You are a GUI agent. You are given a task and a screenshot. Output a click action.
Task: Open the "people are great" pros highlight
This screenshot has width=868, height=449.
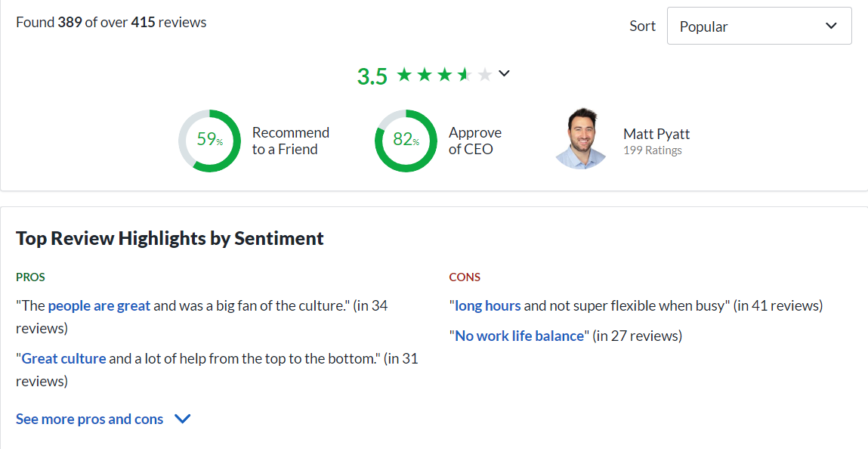point(99,306)
